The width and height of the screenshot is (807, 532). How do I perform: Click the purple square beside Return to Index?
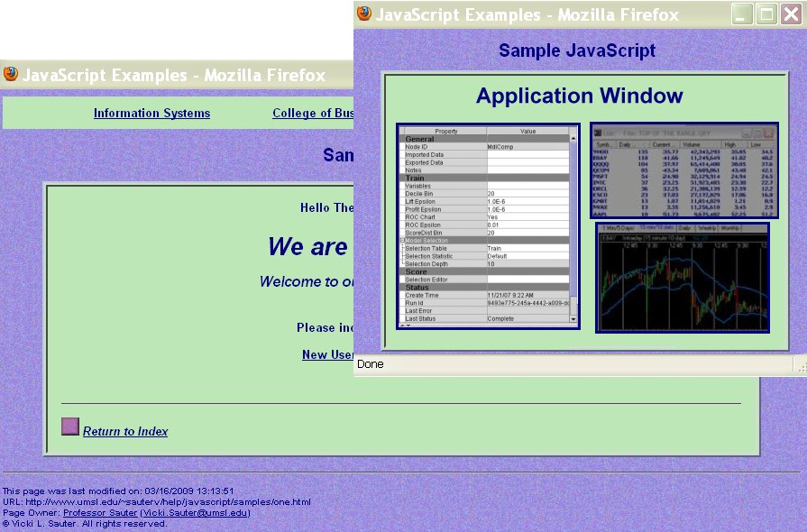point(70,427)
